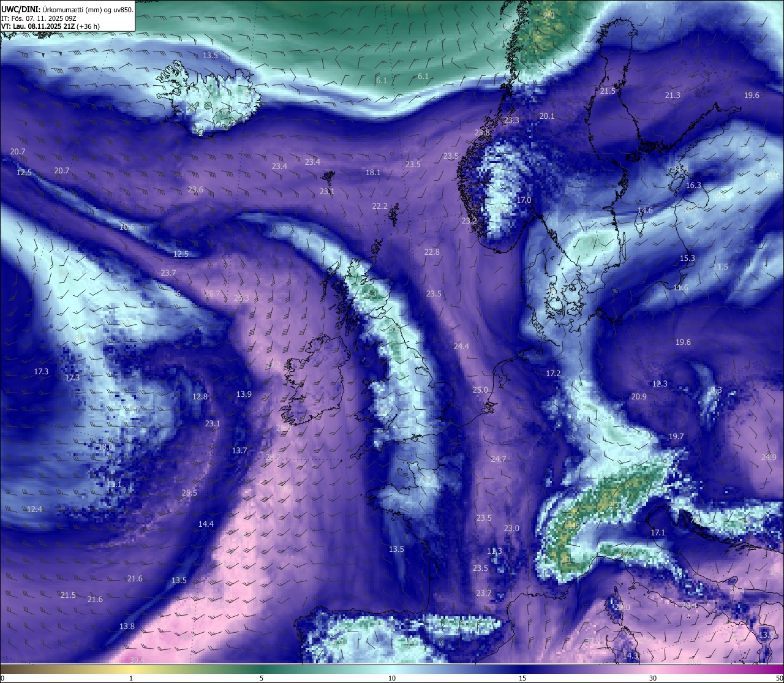784x683 pixels.
Task: Click the 14.6 value in the Baltic Sea
Action: pyautogui.click(x=645, y=211)
